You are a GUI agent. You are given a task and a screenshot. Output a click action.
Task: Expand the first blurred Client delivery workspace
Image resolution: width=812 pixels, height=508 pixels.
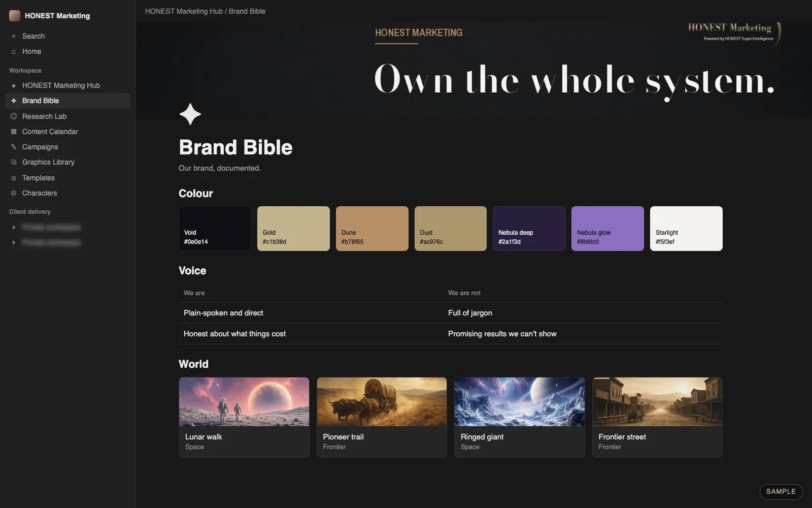[14, 227]
